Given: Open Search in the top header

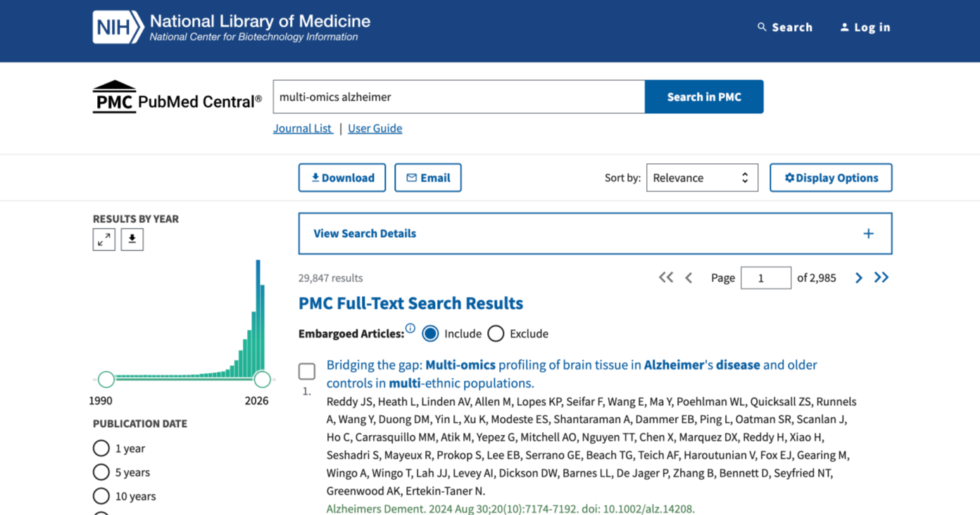Looking at the screenshot, I should (785, 27).
